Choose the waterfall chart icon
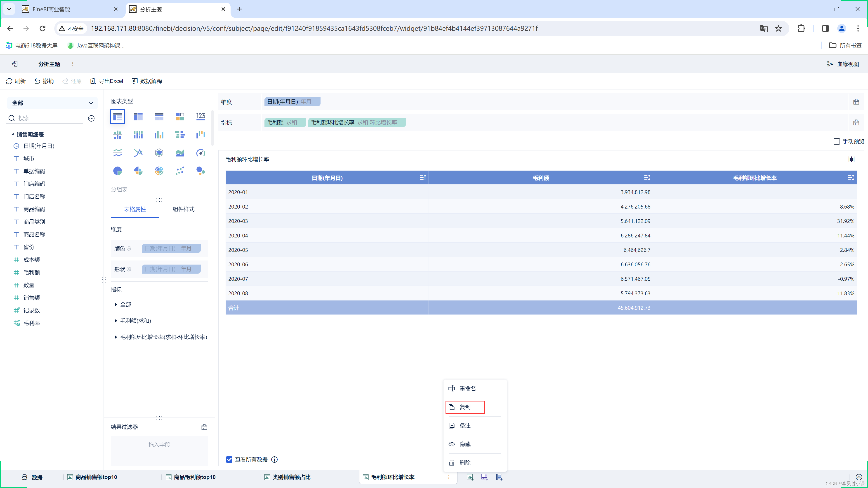The image size is (868, 488). tap(201, 135)
